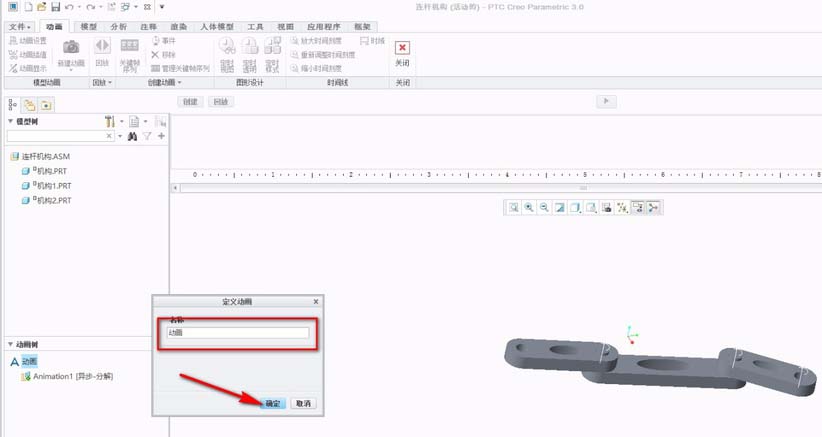Click the 事件 clock icon
This screenshot has width=822, height=437.
[x=156, y=40]
